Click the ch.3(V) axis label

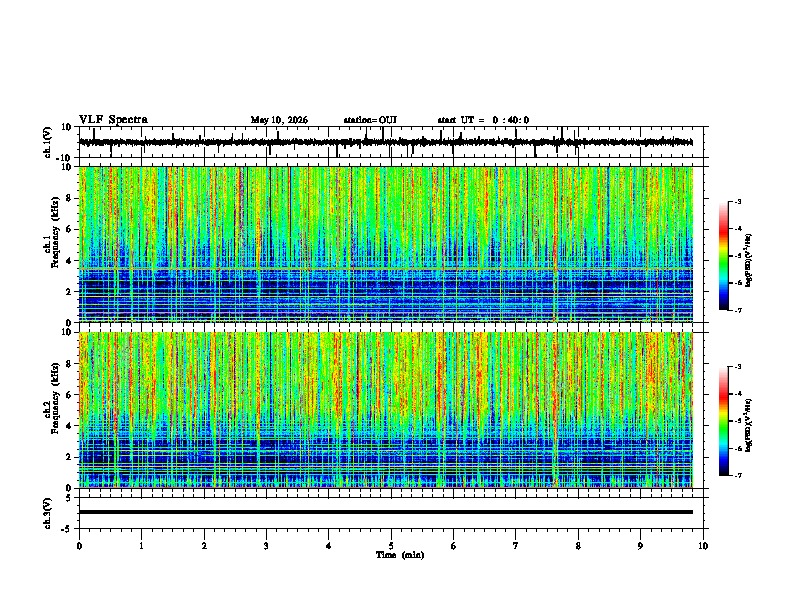pos(48,513)
